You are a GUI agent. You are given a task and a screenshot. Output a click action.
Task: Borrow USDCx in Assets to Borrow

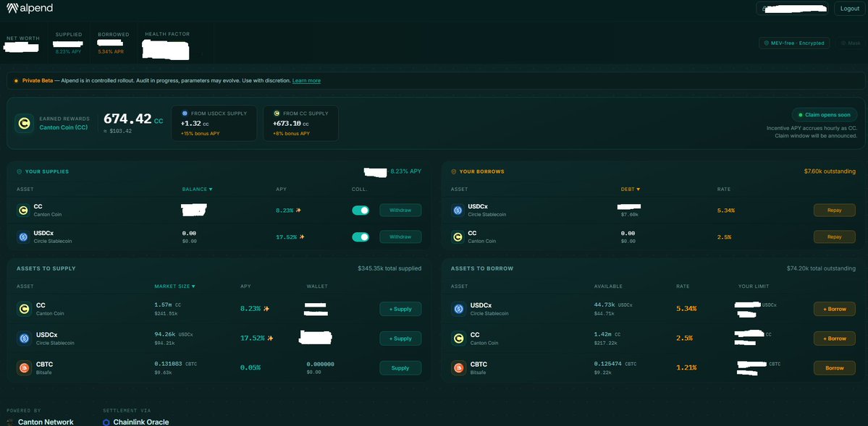(834, 309)
